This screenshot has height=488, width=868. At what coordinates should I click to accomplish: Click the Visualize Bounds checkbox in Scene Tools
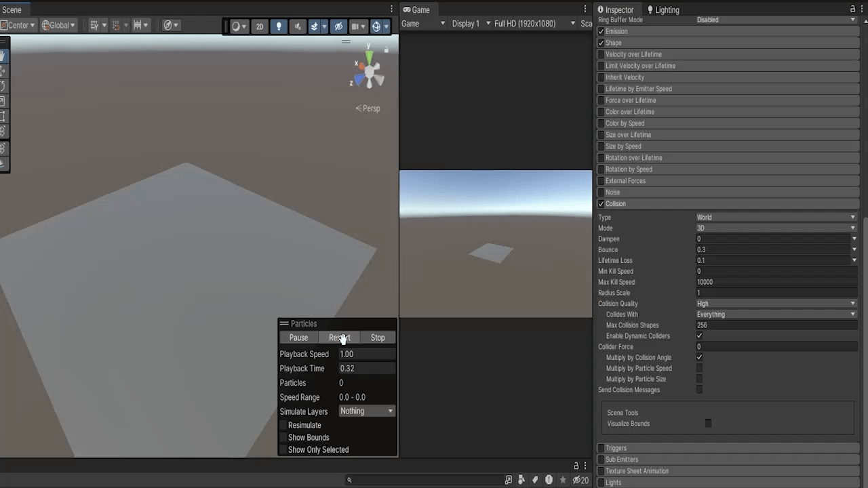click(x=708, y=424)
